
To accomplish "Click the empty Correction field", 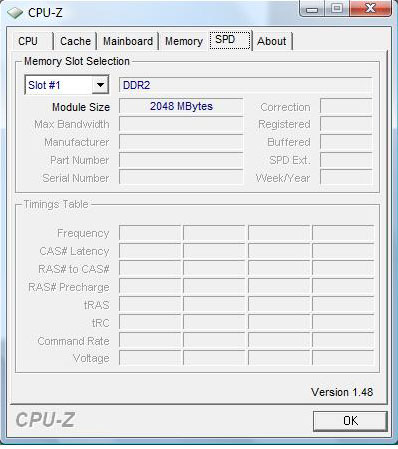I will [x=346, y=106].
